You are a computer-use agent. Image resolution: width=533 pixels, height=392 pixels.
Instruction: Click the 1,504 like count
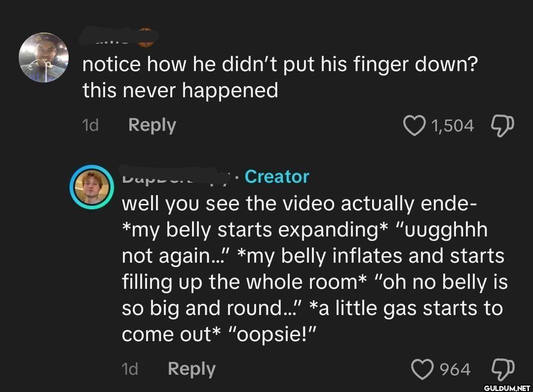[452, 126]
